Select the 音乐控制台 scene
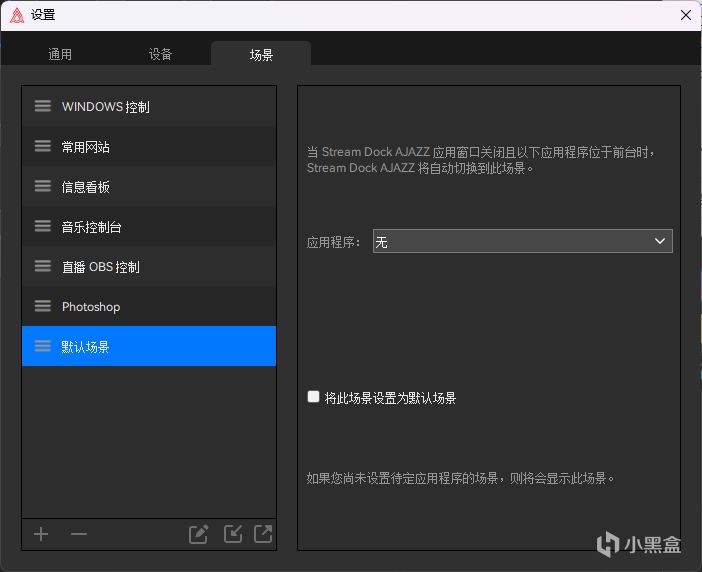 tap(149, 226)
